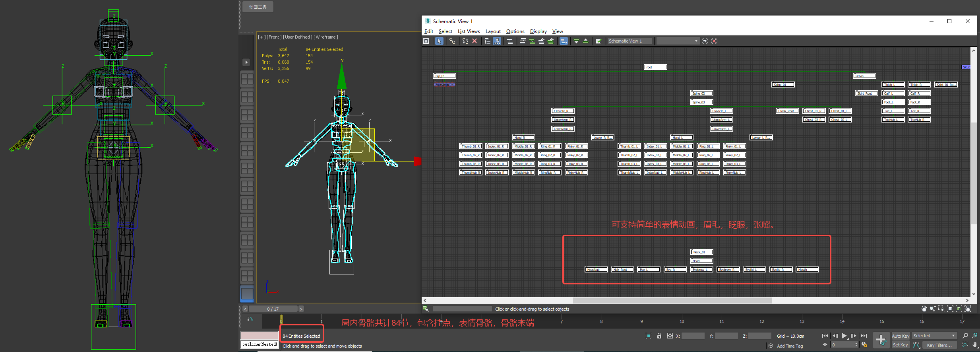The height and width of the screenshot is (352, 980).
Task: Click the Set Key button
Action: click(x=901, y=345)
